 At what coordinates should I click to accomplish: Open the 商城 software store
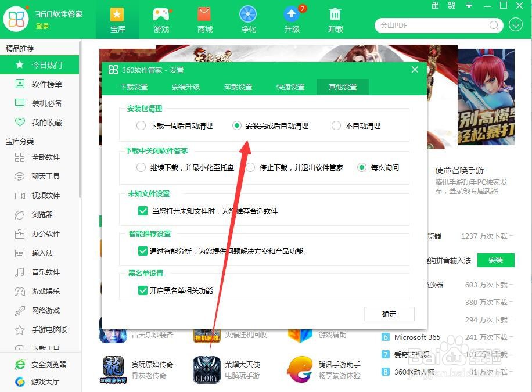pos(204,19)
